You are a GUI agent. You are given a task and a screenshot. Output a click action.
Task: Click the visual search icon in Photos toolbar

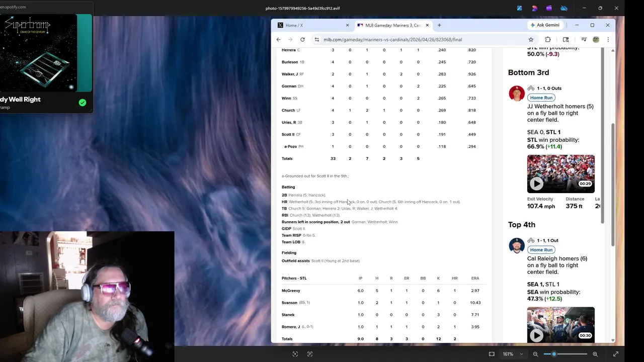pos(295,354)
